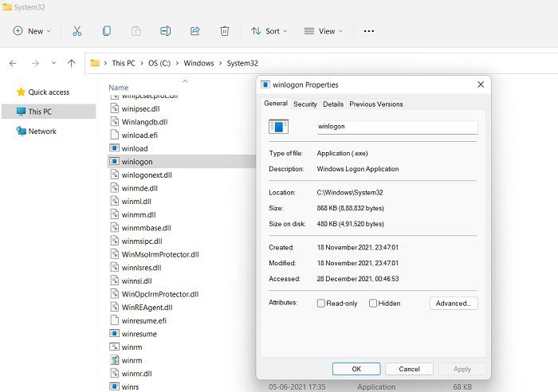Go forward with the right arrow

point(35,63)
